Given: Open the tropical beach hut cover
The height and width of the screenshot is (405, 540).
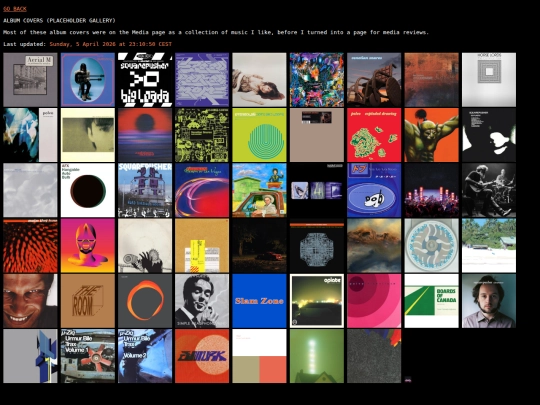Looking at the screenshot, I should (489, 246).
